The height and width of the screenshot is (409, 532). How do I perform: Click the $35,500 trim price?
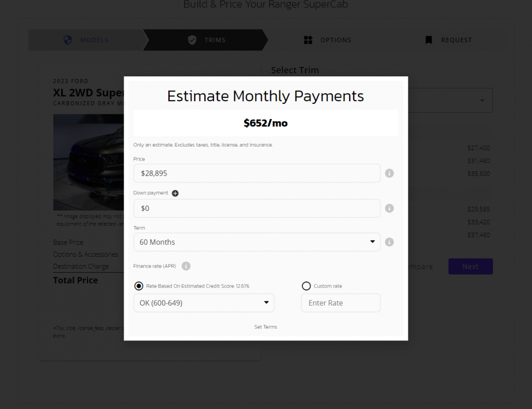coord(478,174)
